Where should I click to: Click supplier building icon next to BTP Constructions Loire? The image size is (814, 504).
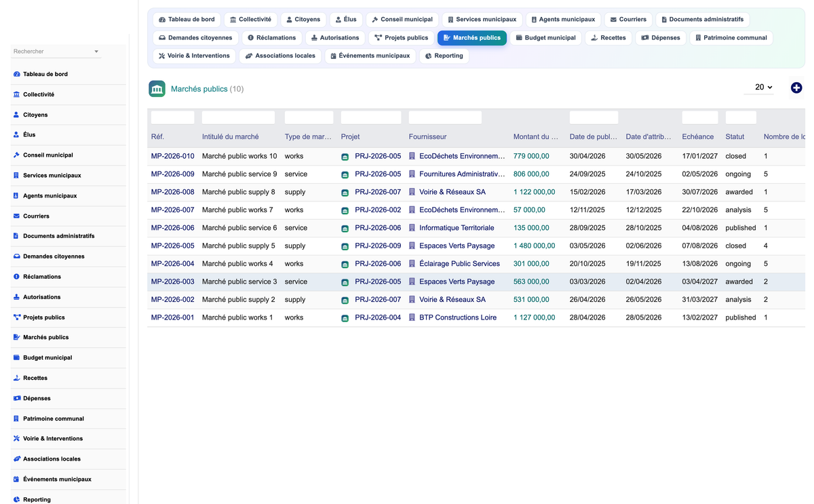tap(412, 317)
